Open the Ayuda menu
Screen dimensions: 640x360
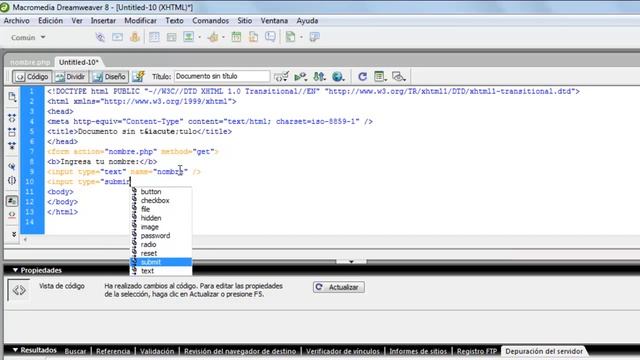[307, 21]
